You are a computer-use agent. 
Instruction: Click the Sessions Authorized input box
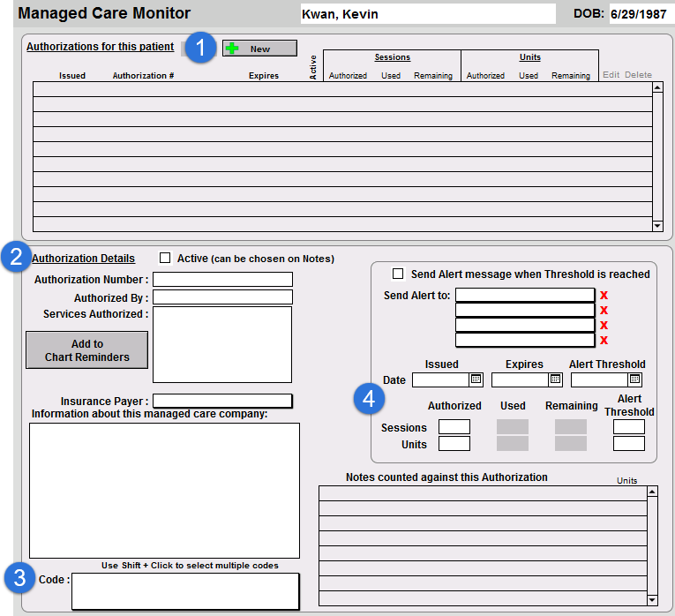[454, 427]
